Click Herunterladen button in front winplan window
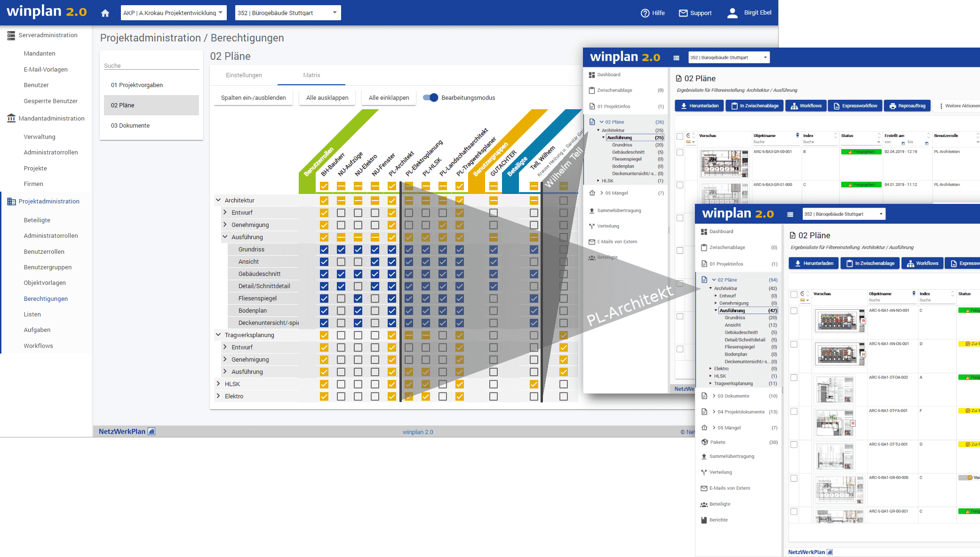Image resolution: width=980 pixels, height=557 pixels. pyautogui.click(x=813, y=263)
